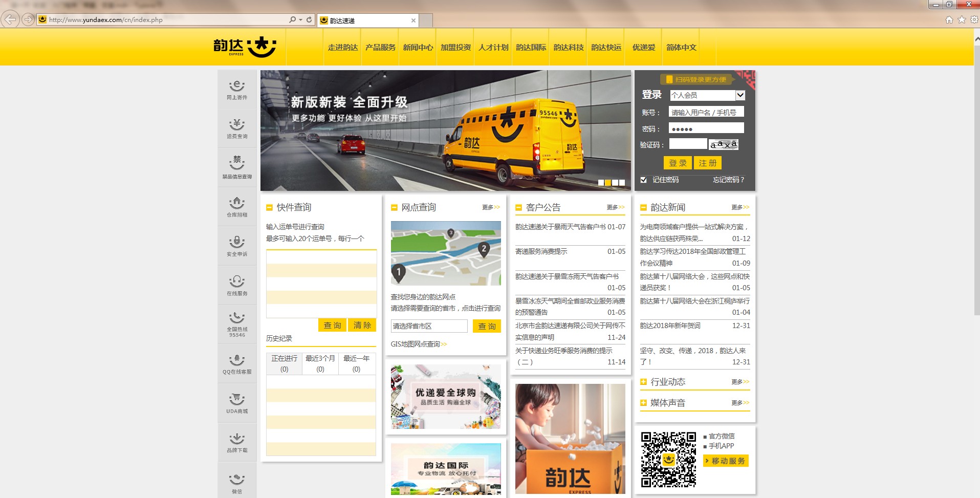Open the 仓库招租 sidebar icon
980x498 pixels.
point(237,207)
